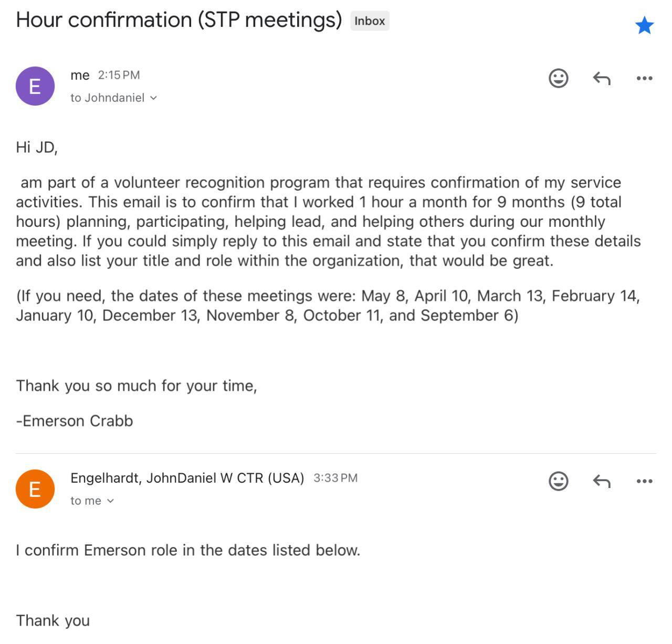
Task: Click sender name "Engelhardt, JohnDaniel W CTR (USA)"
Action: point(187,478)
